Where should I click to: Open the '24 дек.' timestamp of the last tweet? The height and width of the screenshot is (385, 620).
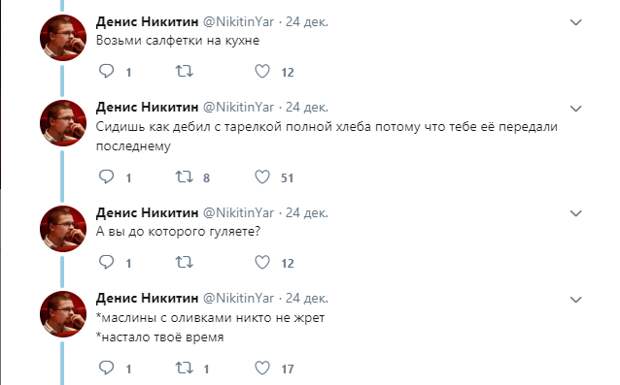307,298
